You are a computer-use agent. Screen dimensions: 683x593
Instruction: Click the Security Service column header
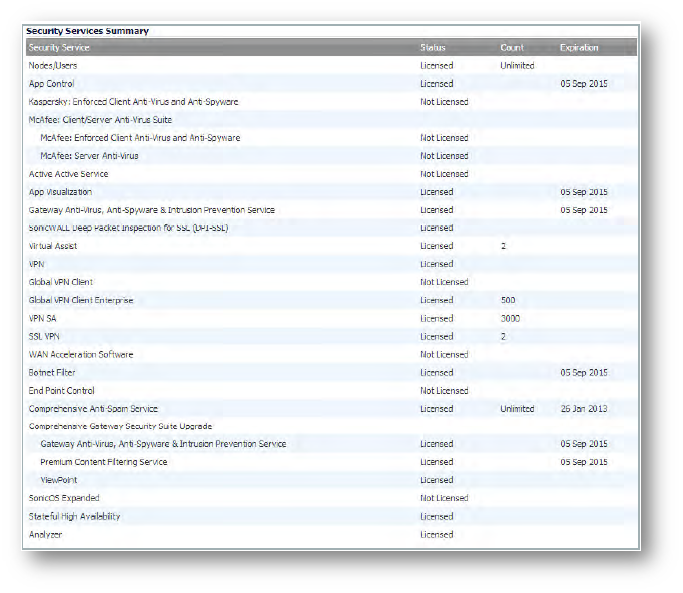pyautogui.click(x=59, y=48)
